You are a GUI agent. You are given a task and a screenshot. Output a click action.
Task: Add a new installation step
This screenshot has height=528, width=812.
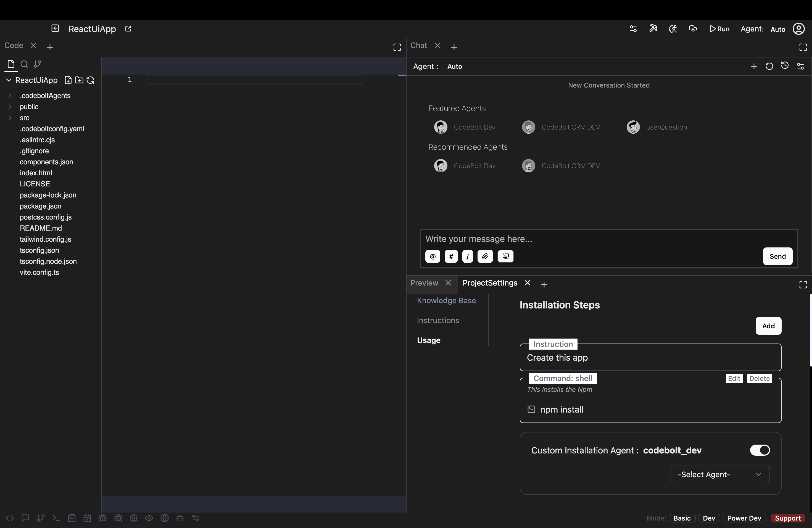click(768, 326)
